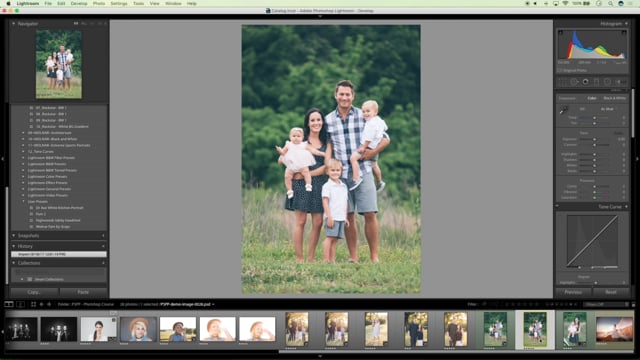This screenshot has width=640, height=360.
Task: Open macOS Spotlight search icon
Action: 610,4
